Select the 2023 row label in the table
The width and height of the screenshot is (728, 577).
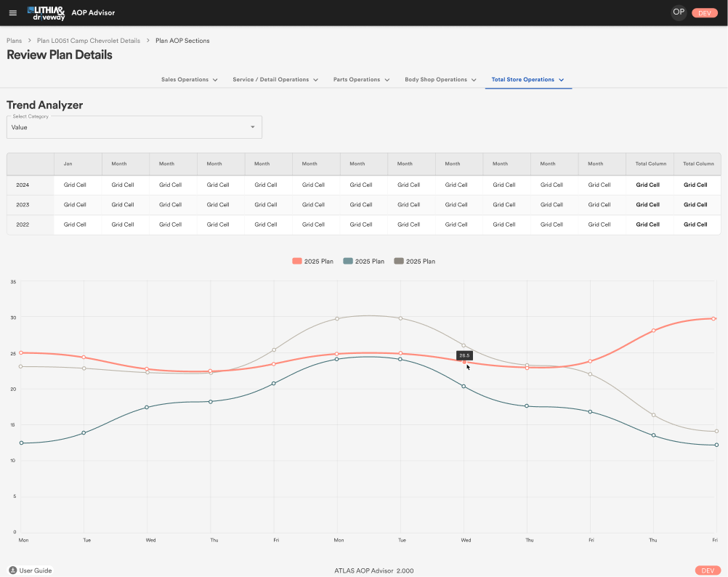(x=23, y=205)
